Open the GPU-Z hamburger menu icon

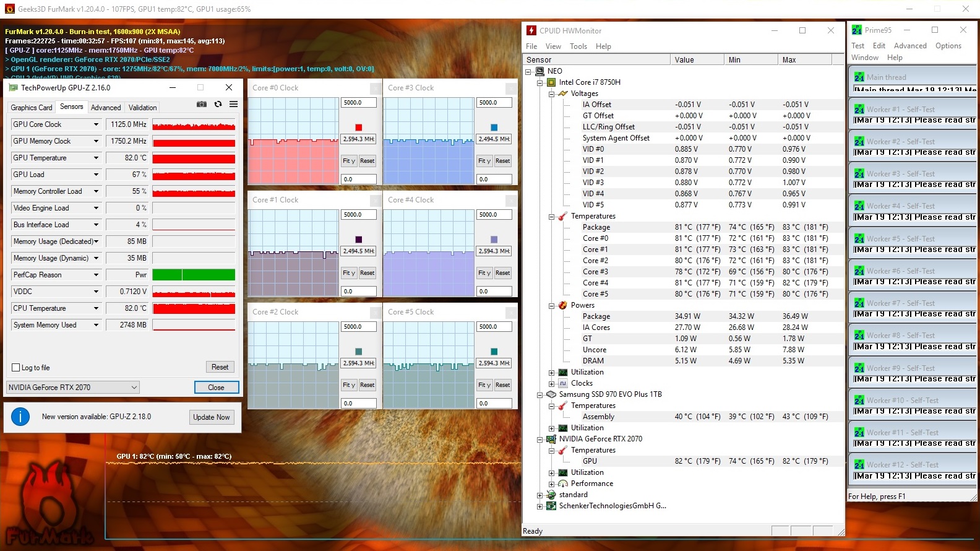(233, 105)
